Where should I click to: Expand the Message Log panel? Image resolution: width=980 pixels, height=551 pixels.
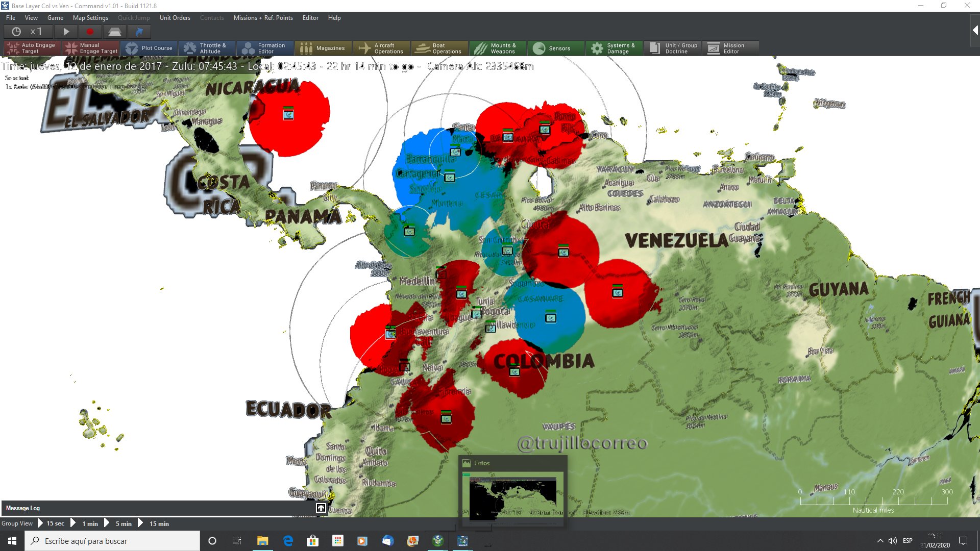click(x=321, y=508)
